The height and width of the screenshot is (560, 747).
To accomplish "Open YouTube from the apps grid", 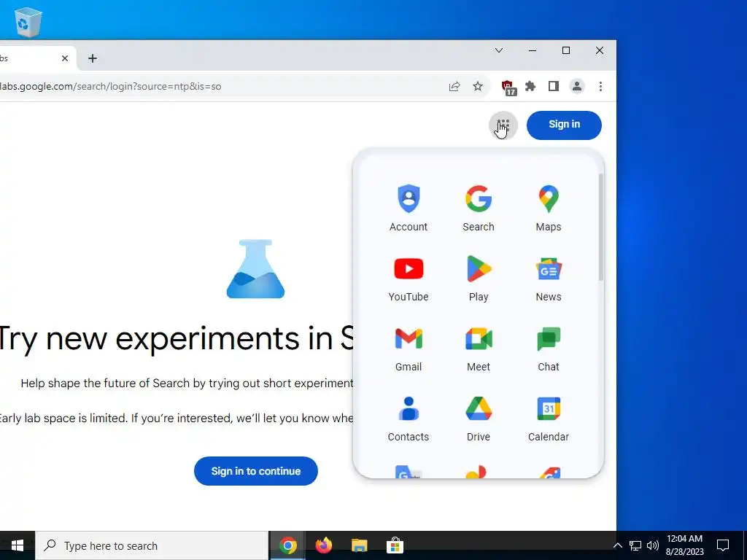I will click(x=409, y=278).
